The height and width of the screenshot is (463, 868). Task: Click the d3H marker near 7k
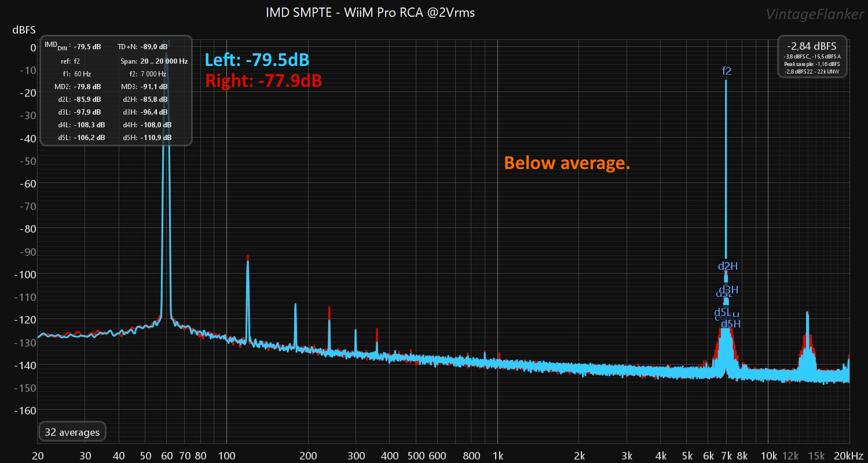pos(729,289)
